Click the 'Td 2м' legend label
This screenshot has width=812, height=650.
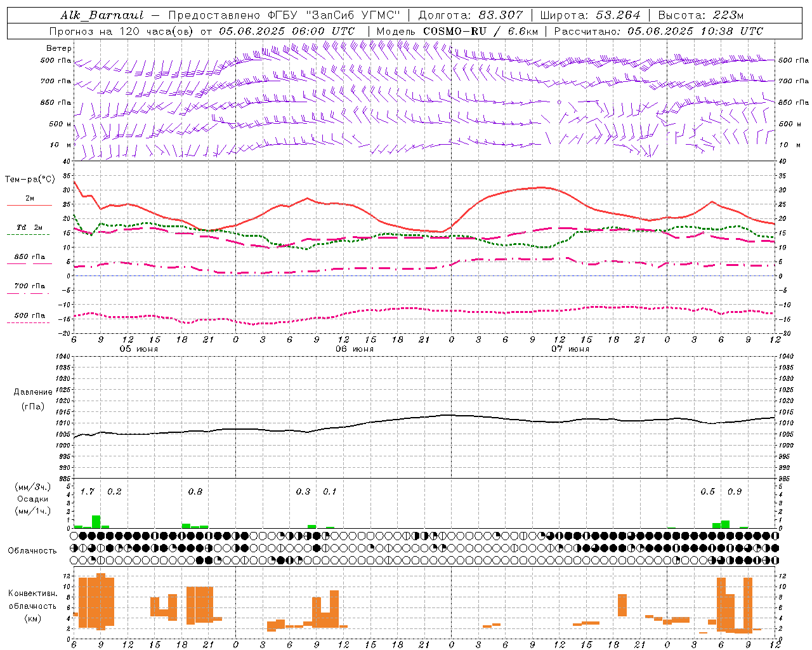pyautogui.click(x=29, y=227)
